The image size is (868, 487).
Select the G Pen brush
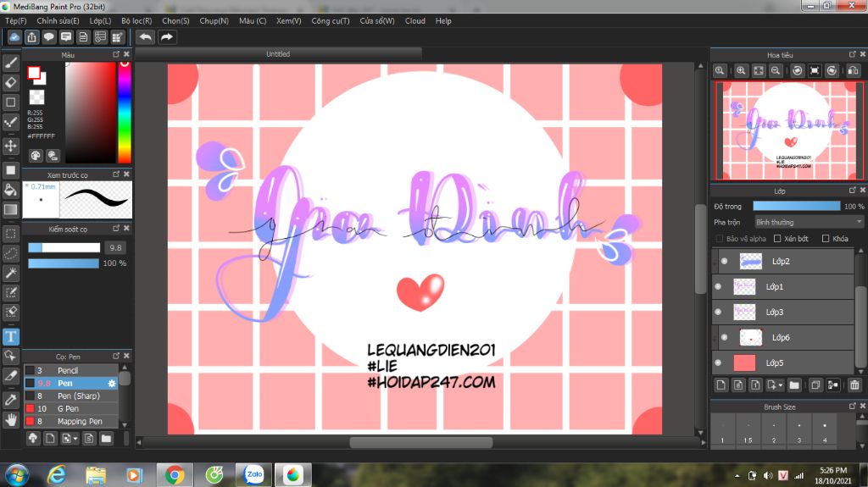[71, 408]
